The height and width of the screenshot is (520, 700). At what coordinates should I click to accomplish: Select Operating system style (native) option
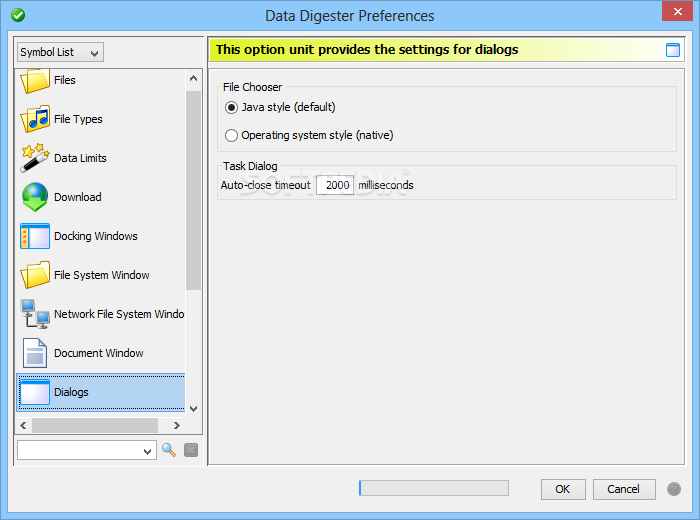(231, 135)
